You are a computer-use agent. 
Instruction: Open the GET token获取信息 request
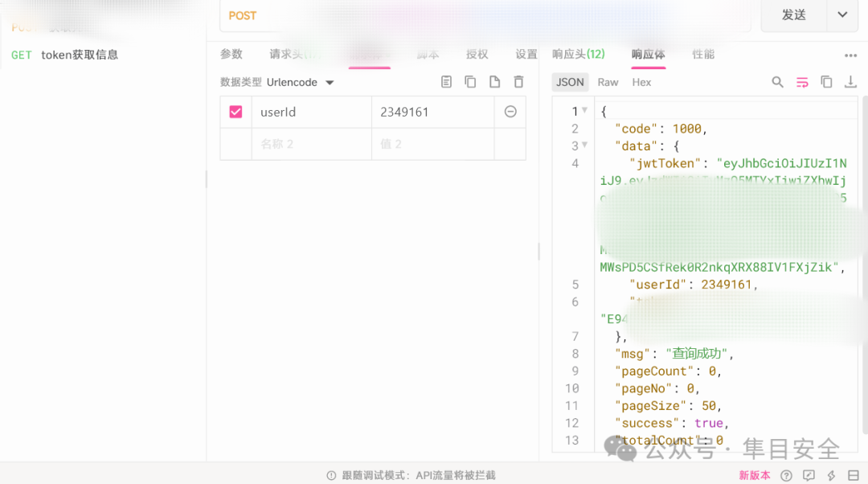point(65,55)
